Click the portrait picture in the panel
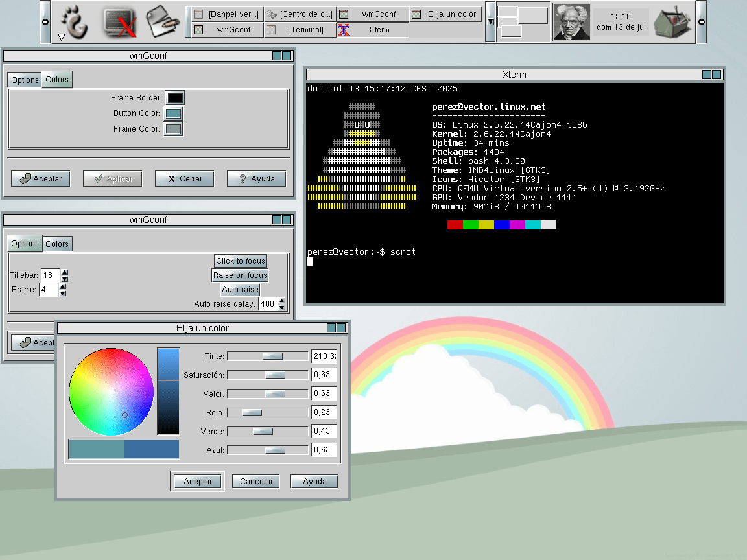 [x=571, y=22]
